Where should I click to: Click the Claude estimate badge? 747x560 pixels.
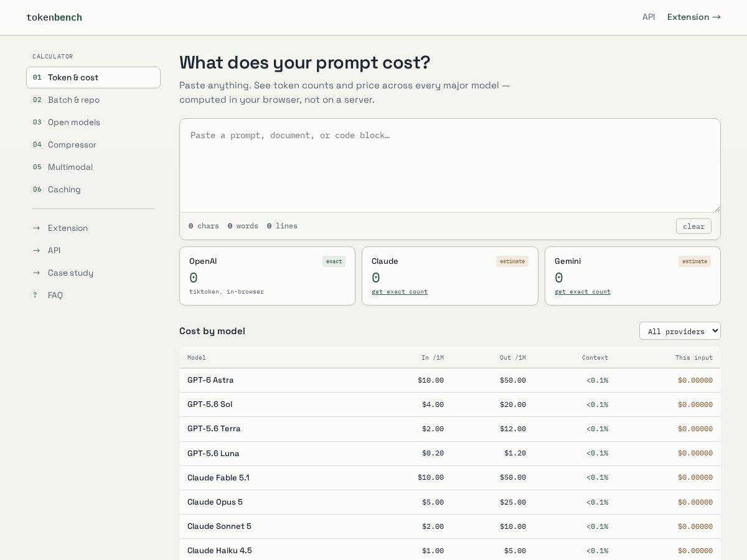(x=512, y=261)
